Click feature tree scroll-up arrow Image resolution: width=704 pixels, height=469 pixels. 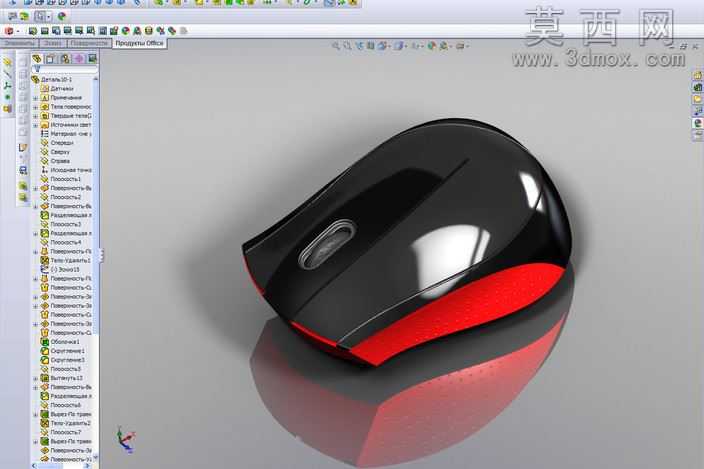click(96, 79)
